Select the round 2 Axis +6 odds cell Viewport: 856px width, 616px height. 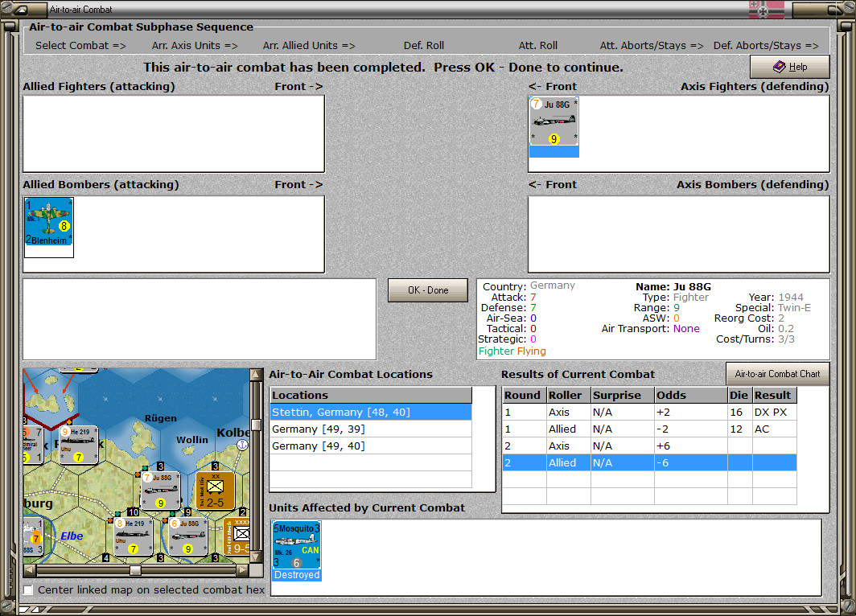click(690, 446)
